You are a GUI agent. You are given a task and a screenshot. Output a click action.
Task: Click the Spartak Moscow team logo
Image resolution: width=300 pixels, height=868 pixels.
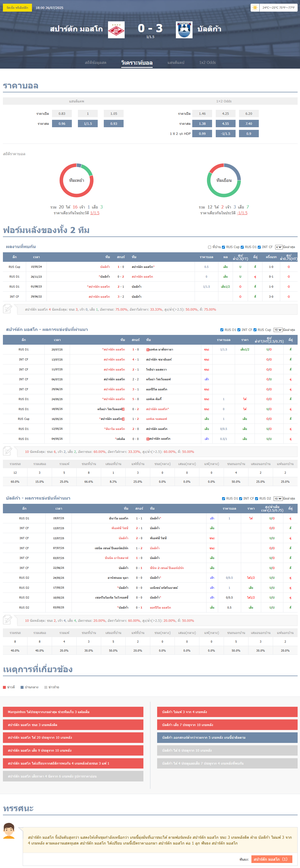[x=116, y=30]
